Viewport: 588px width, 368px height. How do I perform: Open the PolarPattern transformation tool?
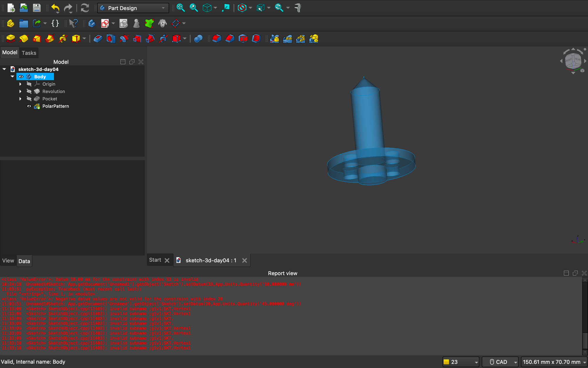click(x=300, y=38)
